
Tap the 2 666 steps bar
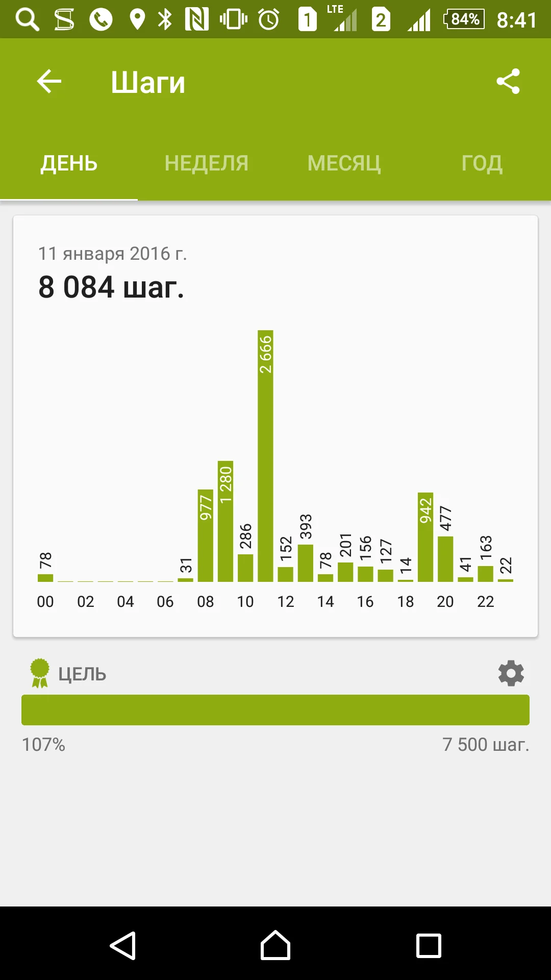point(265,456)
